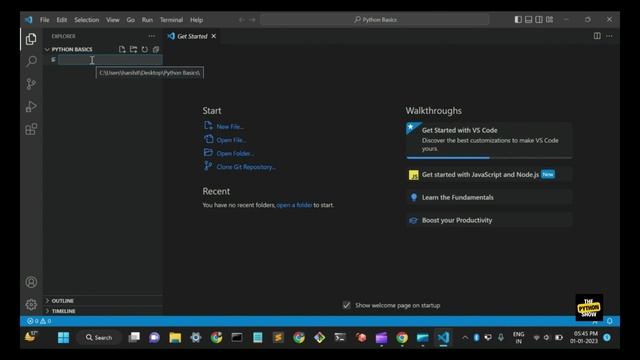This screenshot has width=640, height=360.
Task: Open Get Started with VS Code walkthrough
Action: coord(489,140)
